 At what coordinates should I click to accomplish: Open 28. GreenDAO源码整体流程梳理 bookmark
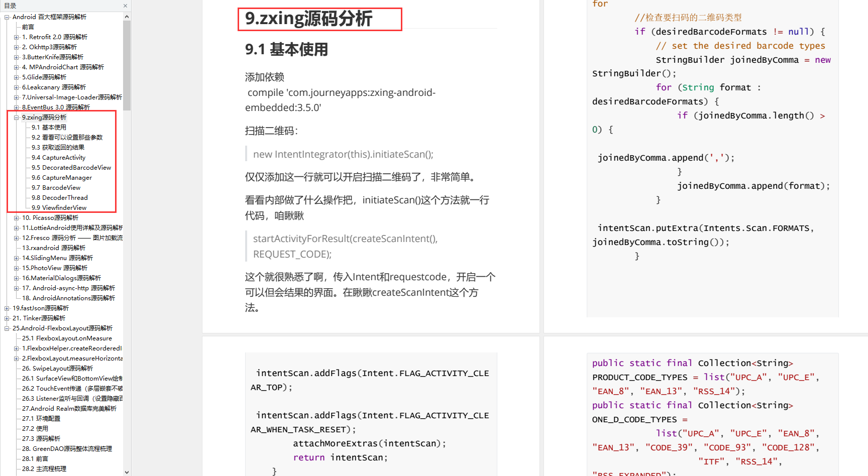[67, 449]
